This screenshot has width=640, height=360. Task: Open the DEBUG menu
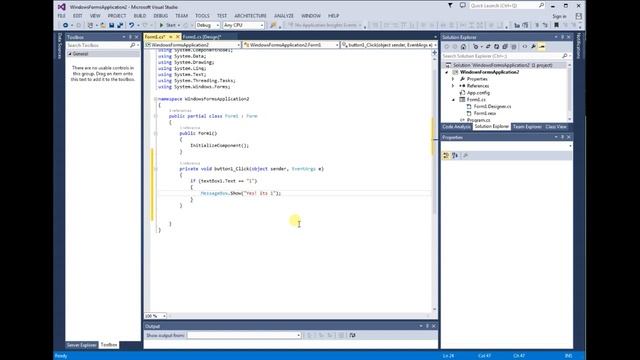pos(160,16)
